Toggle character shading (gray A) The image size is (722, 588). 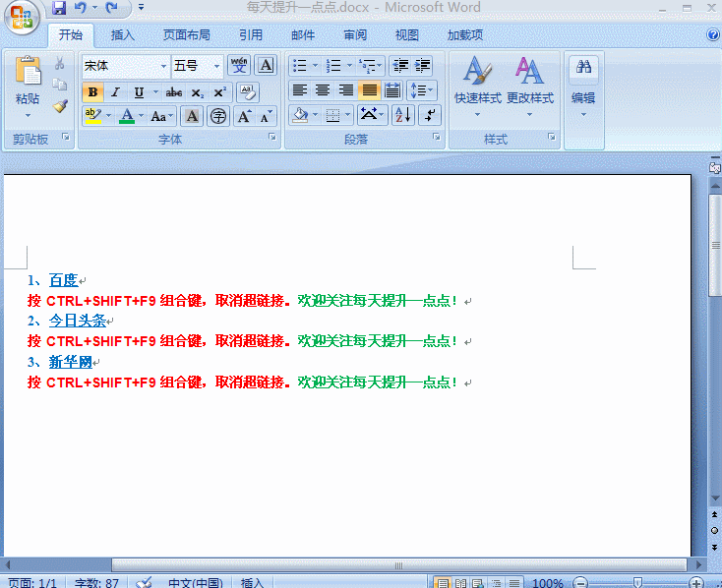(x=192, y=116)
